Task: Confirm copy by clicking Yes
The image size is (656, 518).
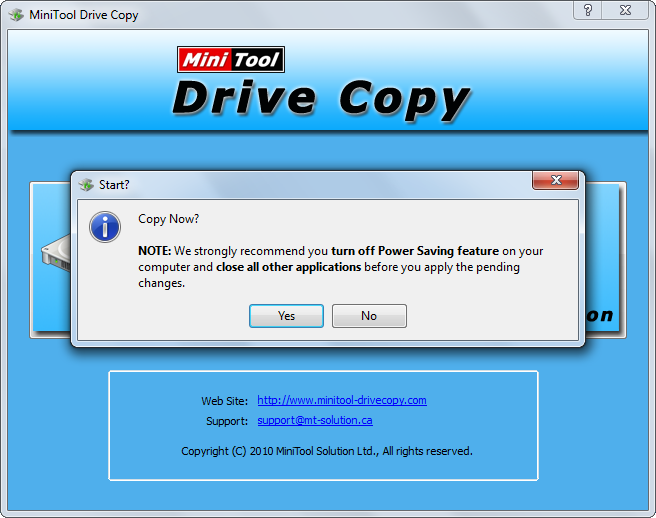Action: 286,316
